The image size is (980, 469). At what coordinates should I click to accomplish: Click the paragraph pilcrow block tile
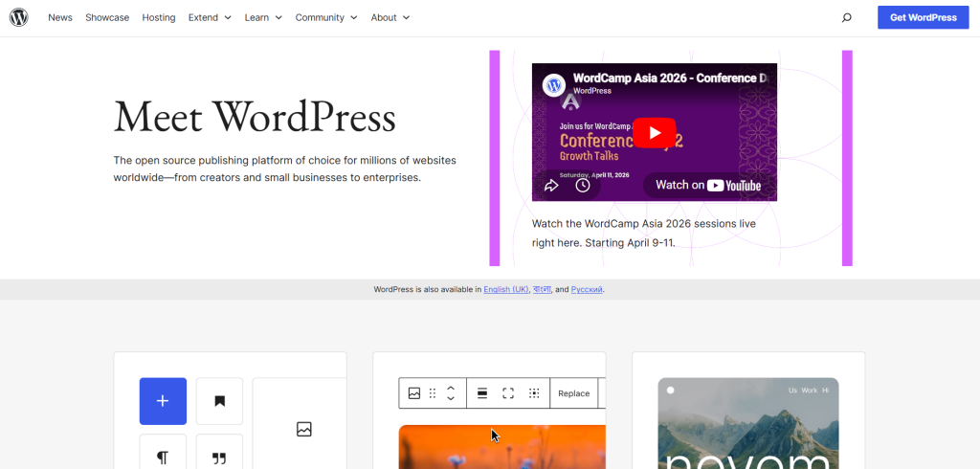coord(163,452)
